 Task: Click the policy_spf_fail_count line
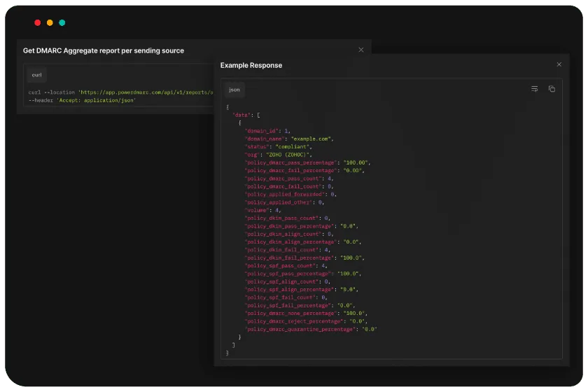point(286,297)
